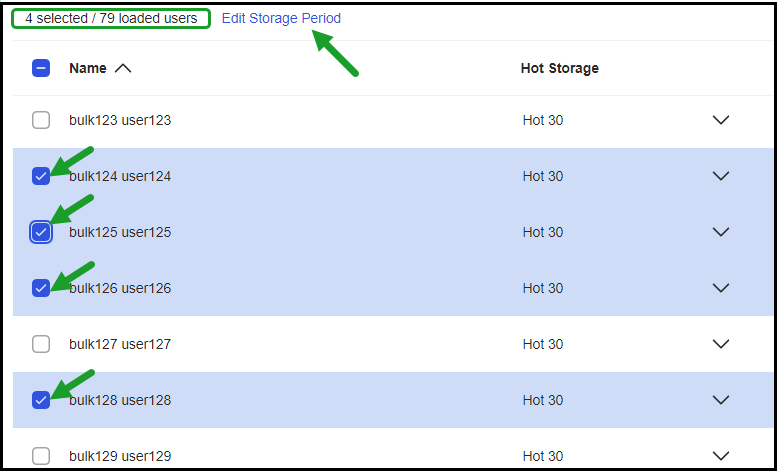This screenshot has width=777, height=471.
Task: Expand the bulk127 user127 row chevron
Action: point(721,344)
